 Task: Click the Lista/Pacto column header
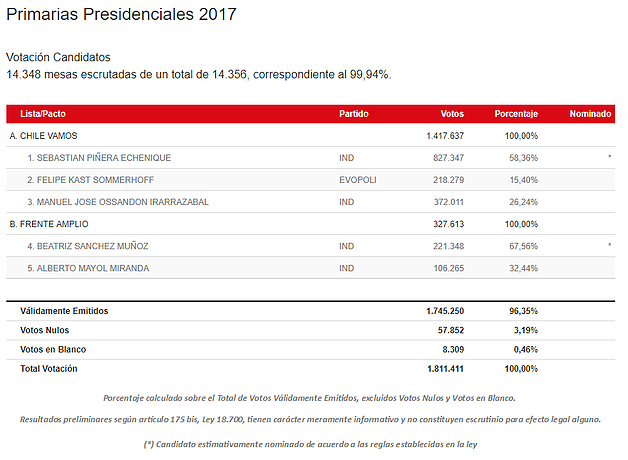(43, 114)
